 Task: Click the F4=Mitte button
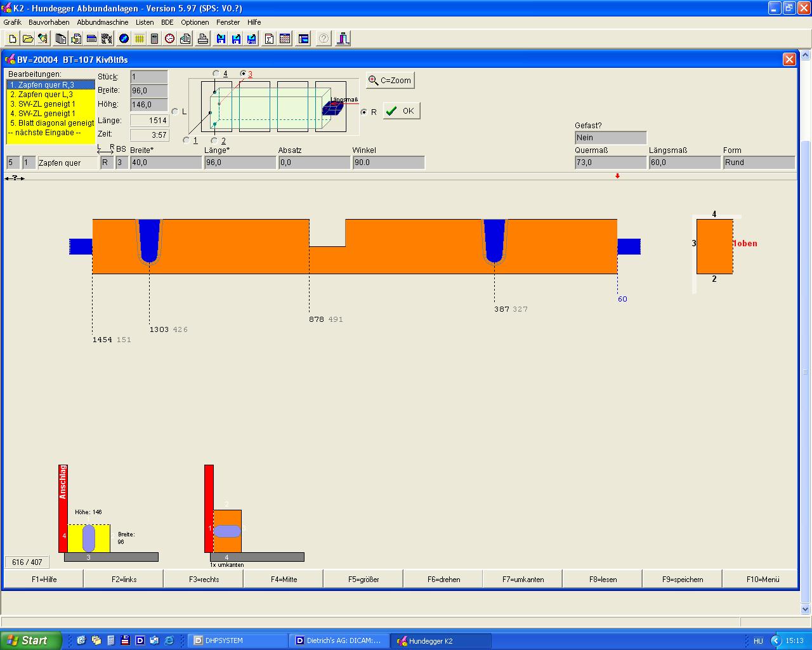coord(283,579)
